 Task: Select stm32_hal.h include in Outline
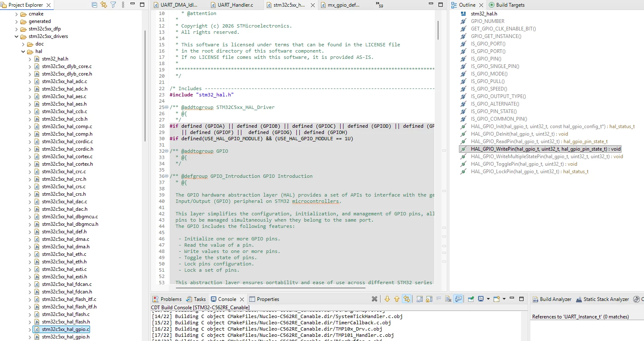484,14
